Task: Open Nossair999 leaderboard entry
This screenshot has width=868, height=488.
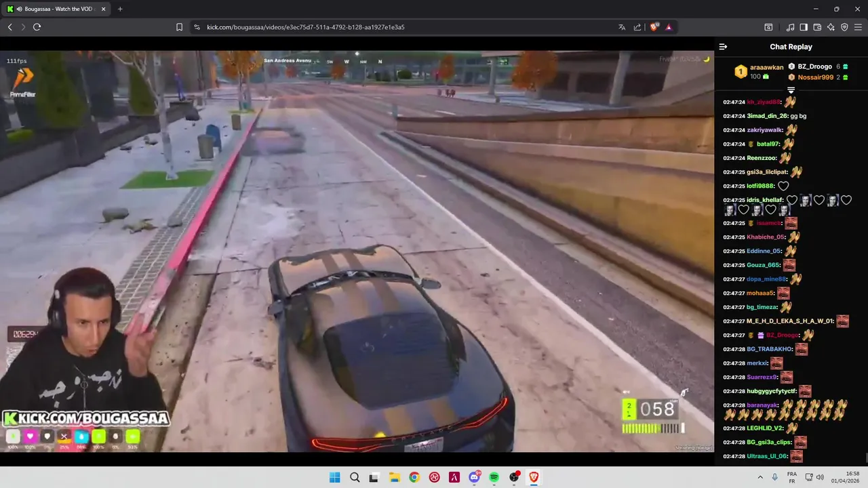Action: [814, 77]
